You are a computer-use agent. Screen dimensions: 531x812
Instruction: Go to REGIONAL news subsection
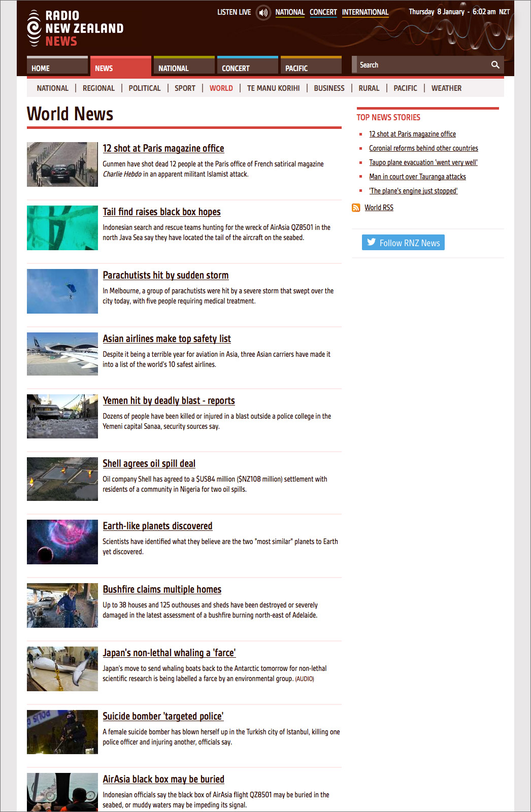pos(98,88)
